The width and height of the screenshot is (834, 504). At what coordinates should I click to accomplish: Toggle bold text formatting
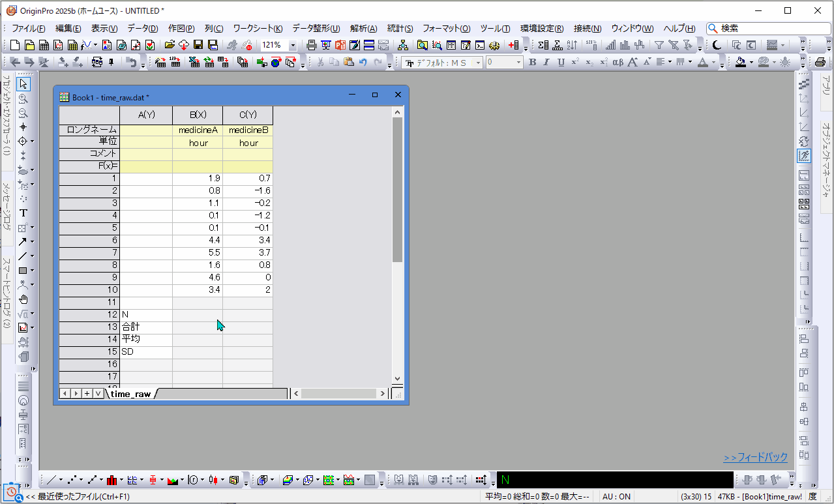(532, 63)
